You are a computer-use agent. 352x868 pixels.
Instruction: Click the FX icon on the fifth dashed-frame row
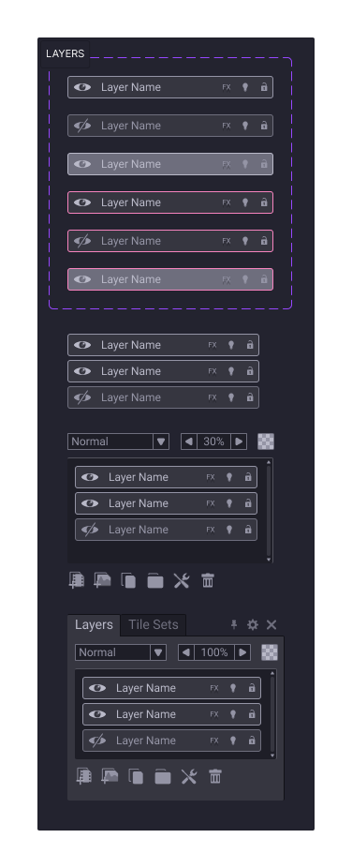[x=227, y=241]
